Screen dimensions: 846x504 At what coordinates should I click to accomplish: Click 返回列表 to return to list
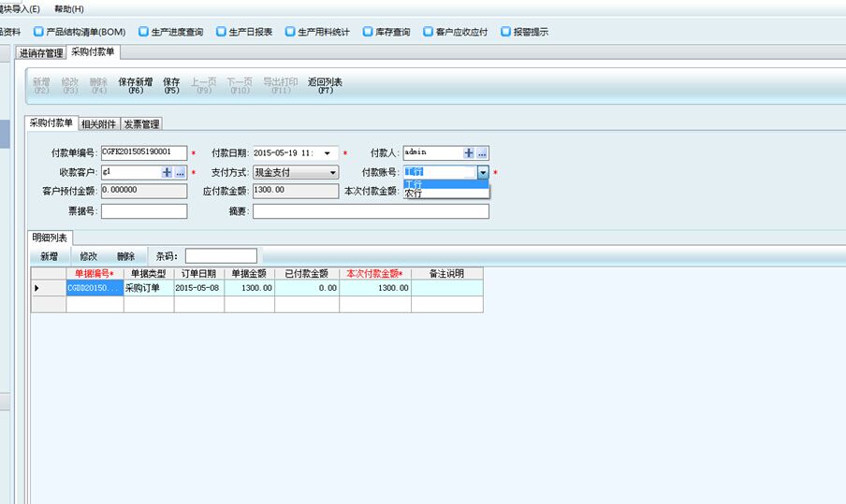pyautogui.click(x=325, y=85)
